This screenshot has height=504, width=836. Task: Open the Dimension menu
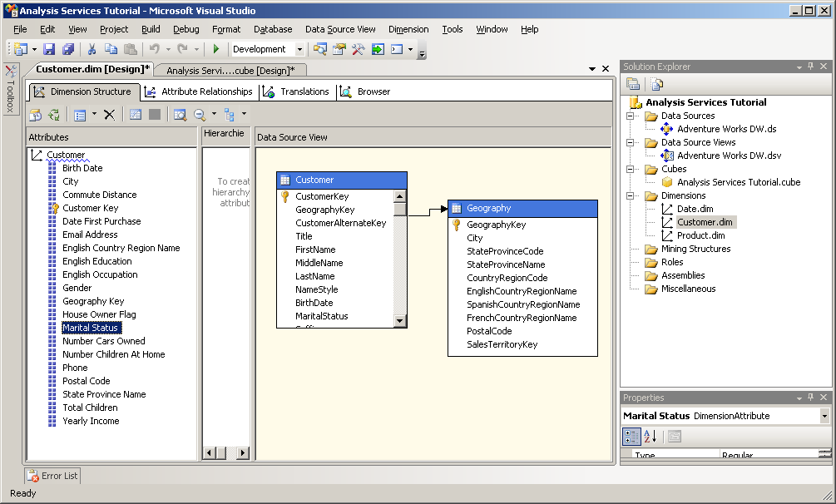click(408, 29)
